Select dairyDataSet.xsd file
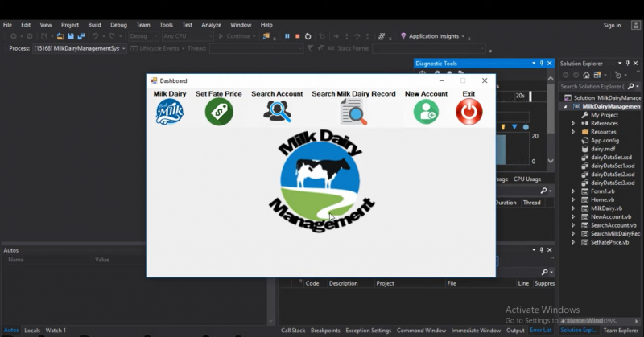This screenshot has height=337, width=644. tap(611, 157)
